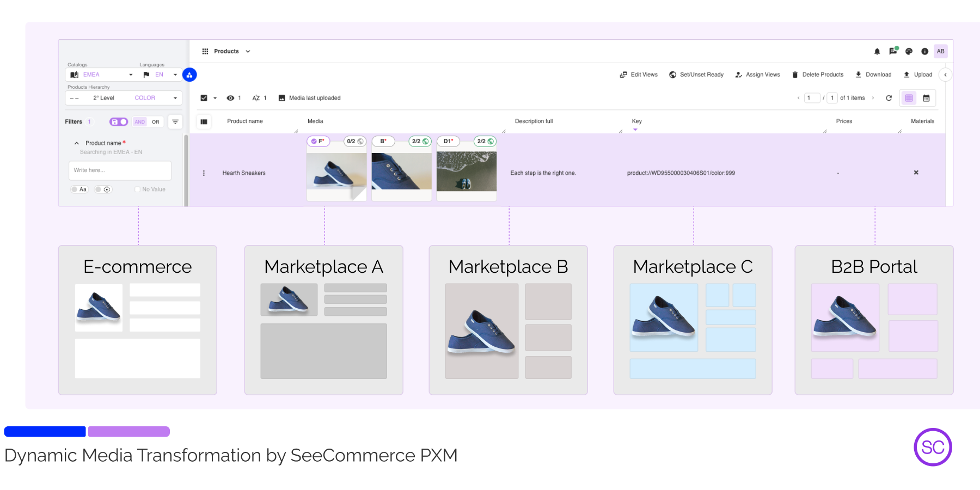Go to previous page arrow

pos(798,98)
